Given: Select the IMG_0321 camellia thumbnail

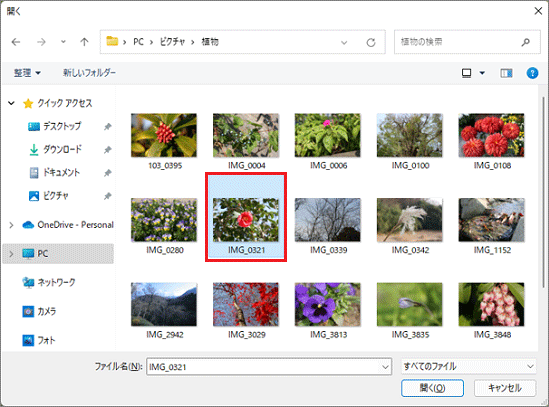Looking at the screenshot, I should [246, 220].
